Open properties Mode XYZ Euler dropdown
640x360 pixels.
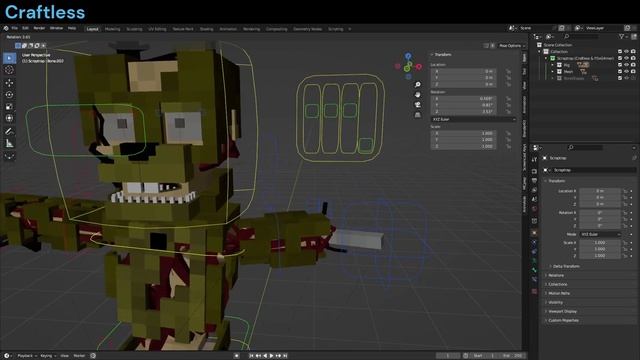pyautogui.click(x=600, y=234)
